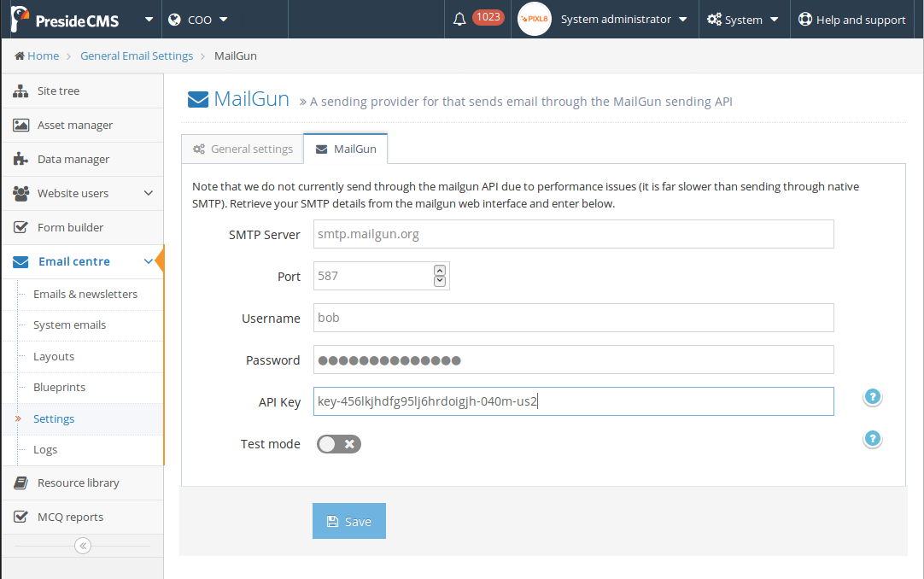Click the System gears icon
Viewport: 924px width, 579px height.
714,20
